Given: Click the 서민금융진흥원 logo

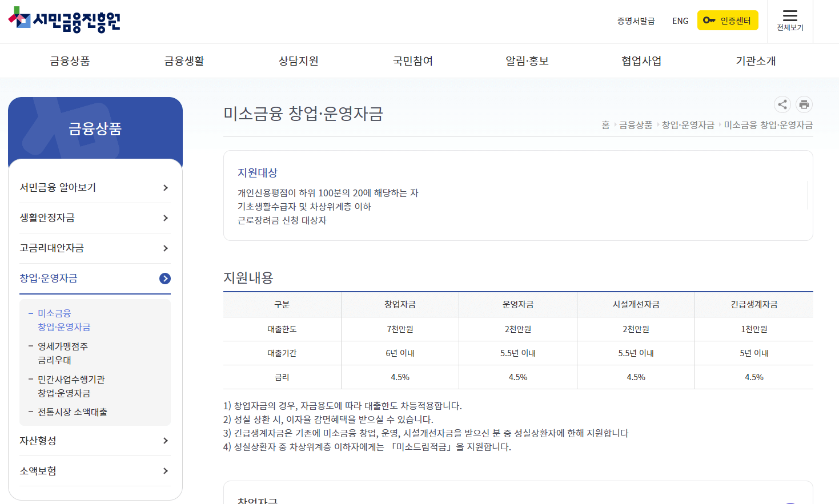Looking at the screenshot, I should coord(64,19).
